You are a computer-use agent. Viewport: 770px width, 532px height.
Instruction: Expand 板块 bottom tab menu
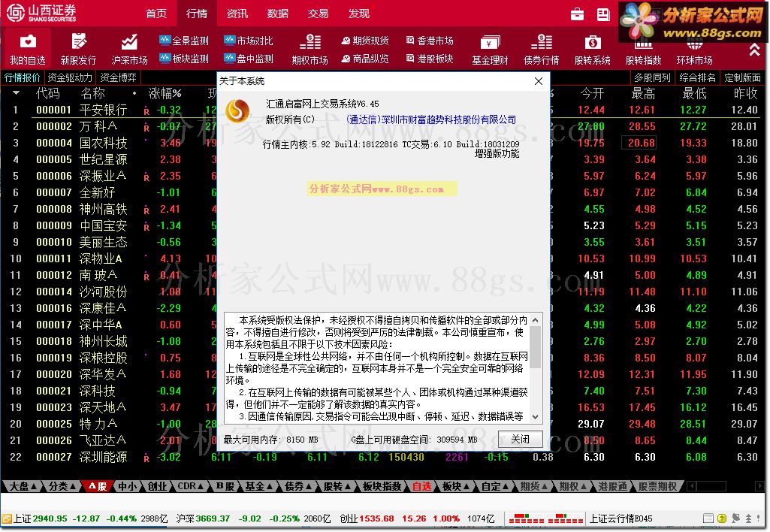point(455,486)
